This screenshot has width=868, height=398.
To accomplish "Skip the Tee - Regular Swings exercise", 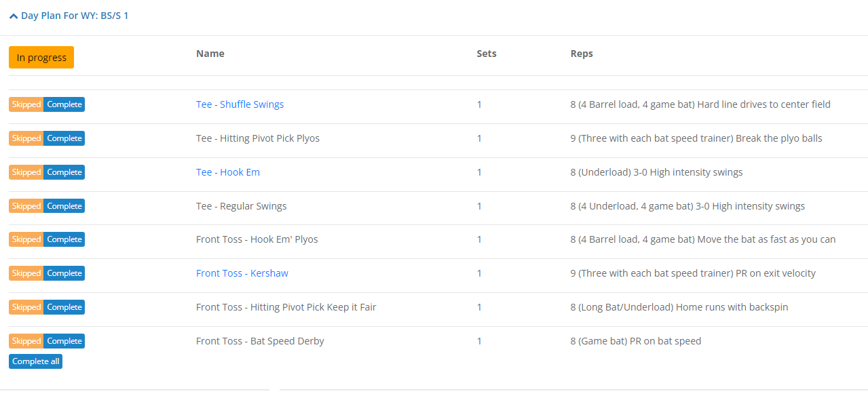I will (x=26, y=206).
